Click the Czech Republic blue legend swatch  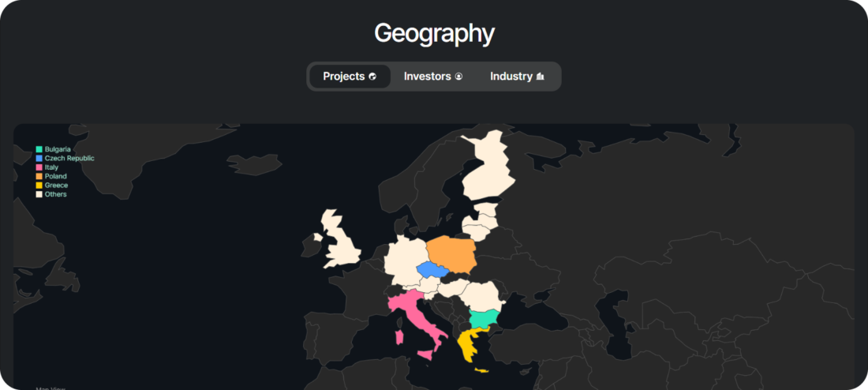(39, 158)
